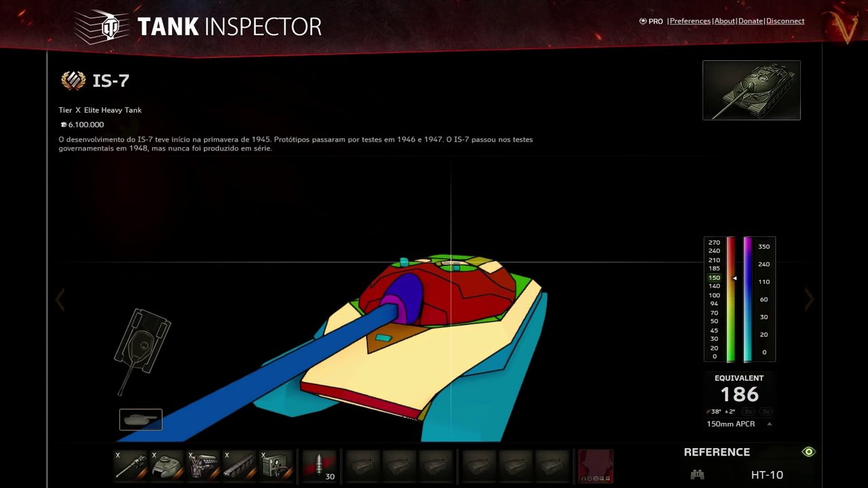Click the REFERENCE panel heading

[717, 452]
